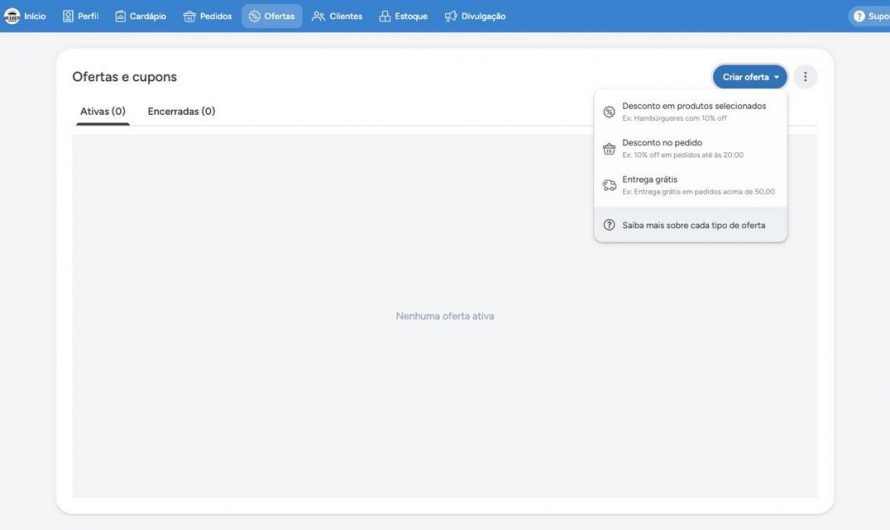Click the basket icon for order discount
The height and width of the screenshot is (530, 890).
click(609, 149)
